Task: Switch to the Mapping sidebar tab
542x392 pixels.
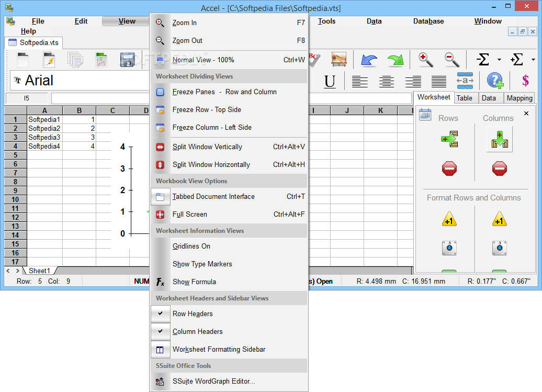Action: pyautogui.click(x=519, y=98)
